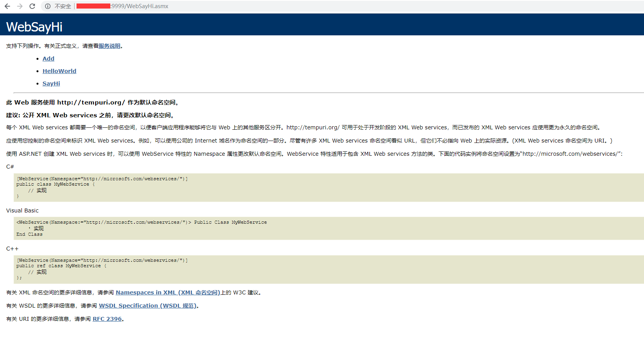Click the paragraph starting 每个 XML Web services
Viewport: 644px width, 341px height.
[304, 127]
